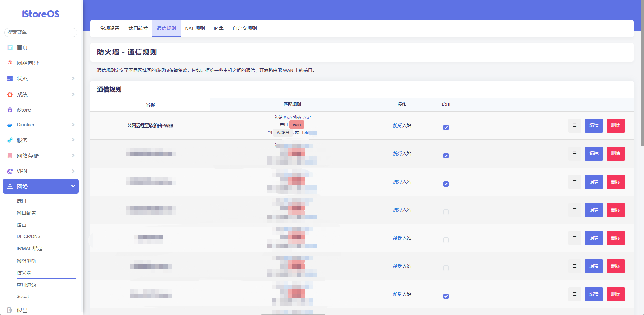Click the 退出 logout icon
The height and width of the screenshot is (315, 644).
point(10,310)
